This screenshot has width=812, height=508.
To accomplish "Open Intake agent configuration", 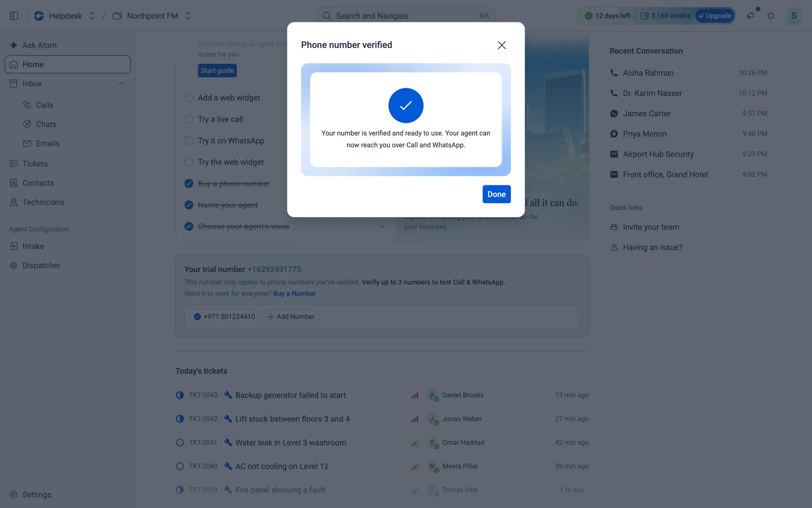I will coord(33,246).
